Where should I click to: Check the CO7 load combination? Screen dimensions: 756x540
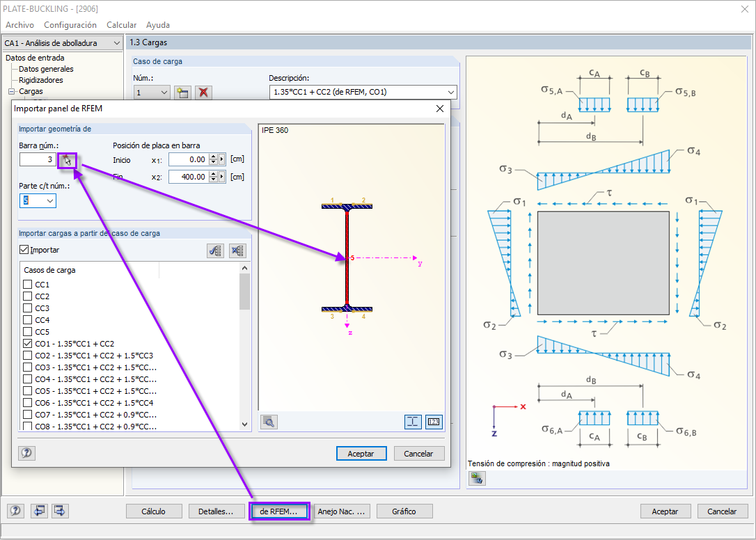[x=27, y=415]
